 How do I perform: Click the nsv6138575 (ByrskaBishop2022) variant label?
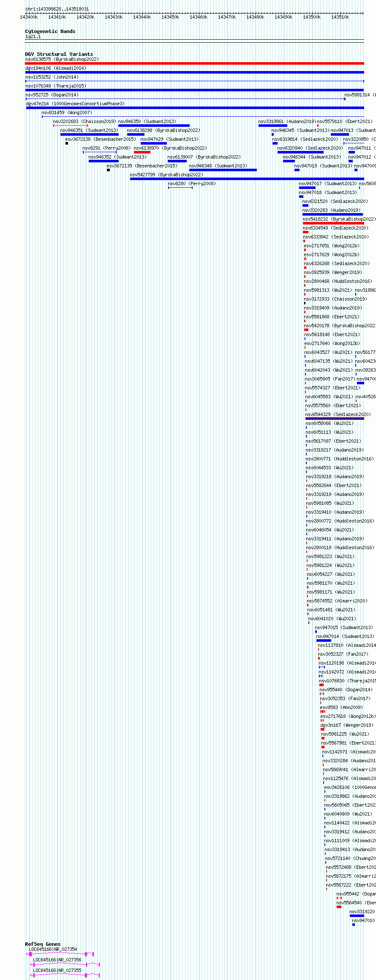[x=62, y=59]
